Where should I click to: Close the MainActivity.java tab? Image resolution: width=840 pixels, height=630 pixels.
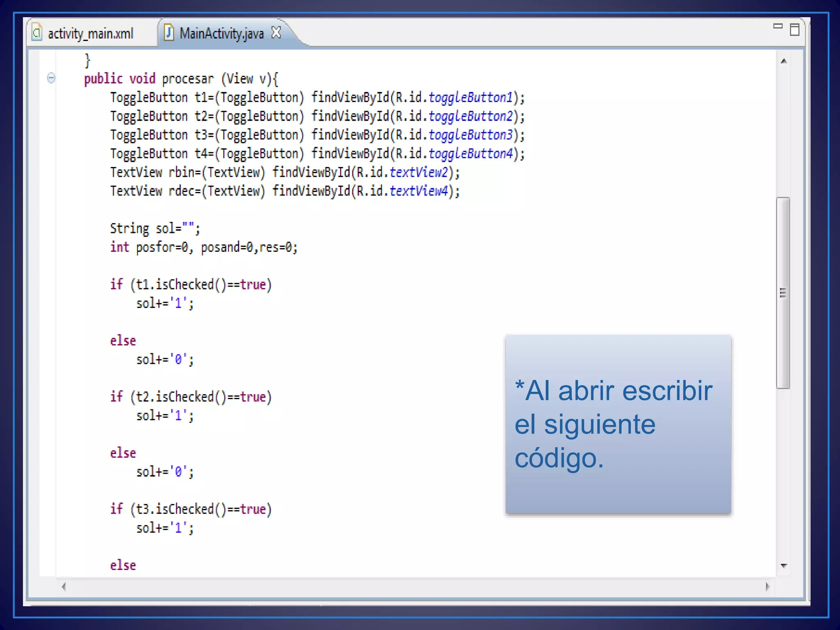click(276, 32)
